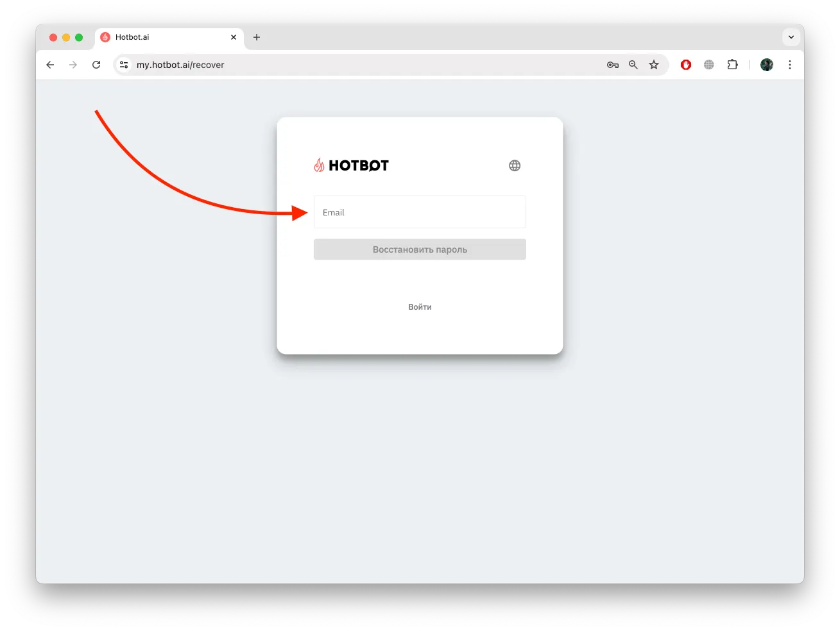Open the password manager key icon
The height and width of the screenshot is (631, 840).
tap(613, 65)
